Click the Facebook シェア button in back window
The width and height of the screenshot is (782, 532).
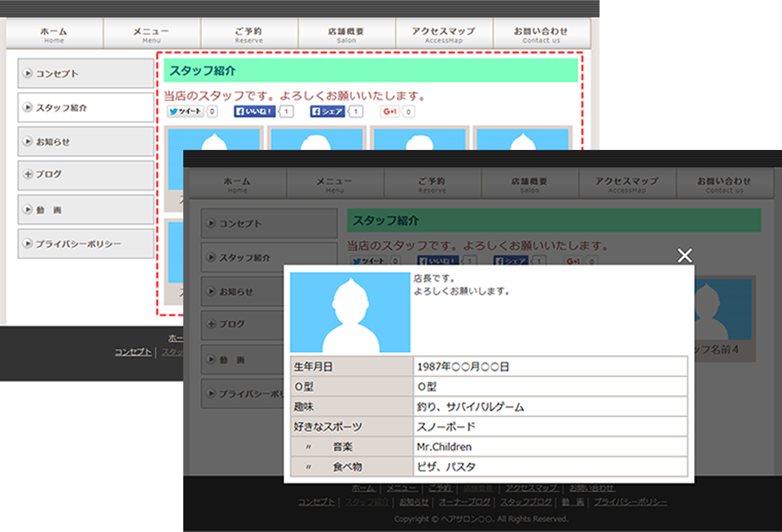pyautogui.click(x=327, y=111)
